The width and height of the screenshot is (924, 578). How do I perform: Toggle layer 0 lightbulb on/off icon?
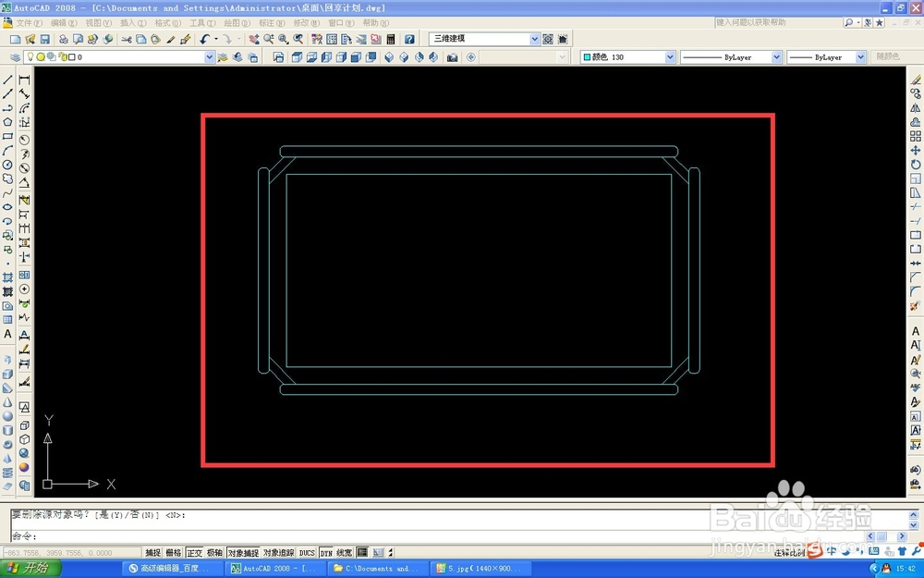click(x=30, y=56)
